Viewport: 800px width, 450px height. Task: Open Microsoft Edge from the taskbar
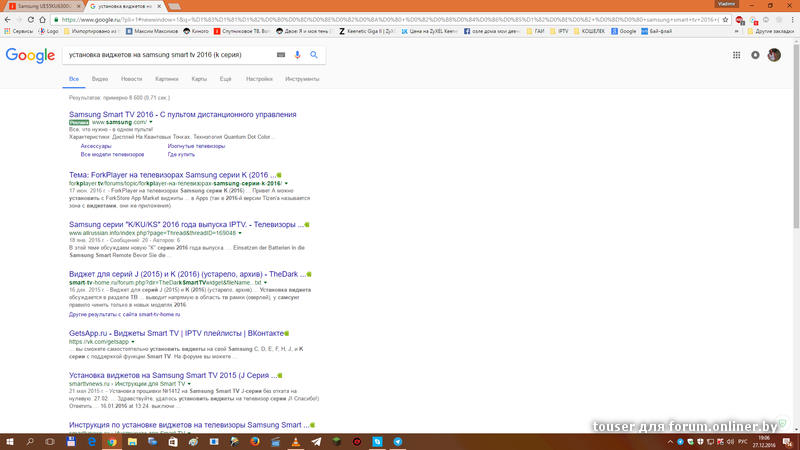(x=91, y=442)
